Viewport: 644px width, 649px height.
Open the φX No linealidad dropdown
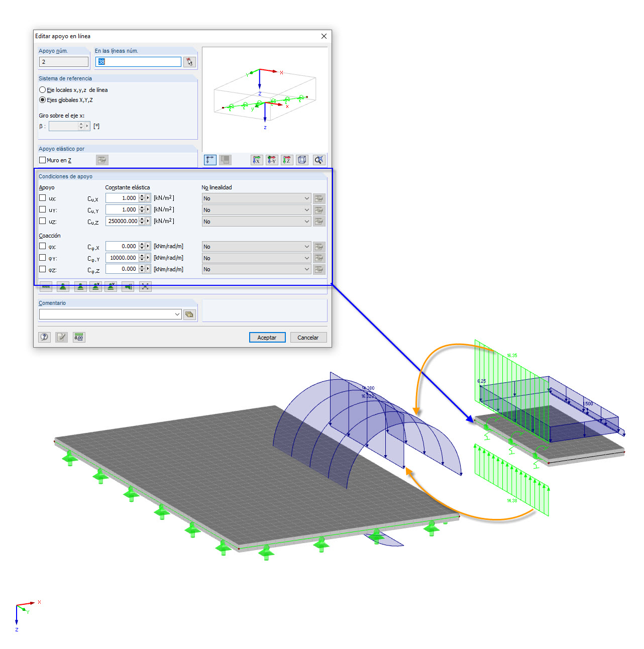[x=256, y=247]
